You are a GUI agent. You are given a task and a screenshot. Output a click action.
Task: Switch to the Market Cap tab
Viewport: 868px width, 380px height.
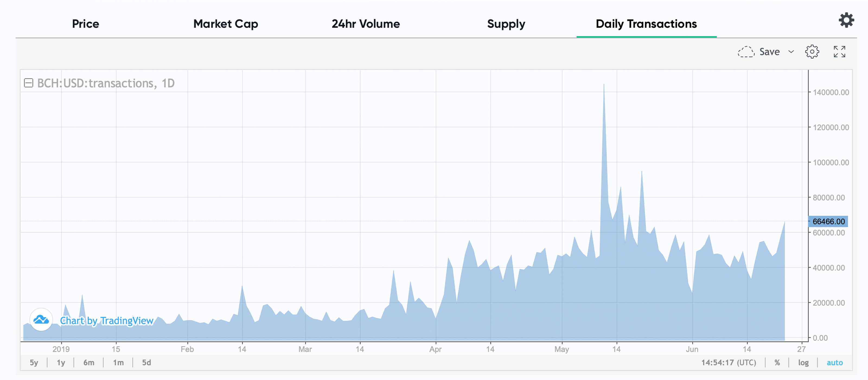225,24
